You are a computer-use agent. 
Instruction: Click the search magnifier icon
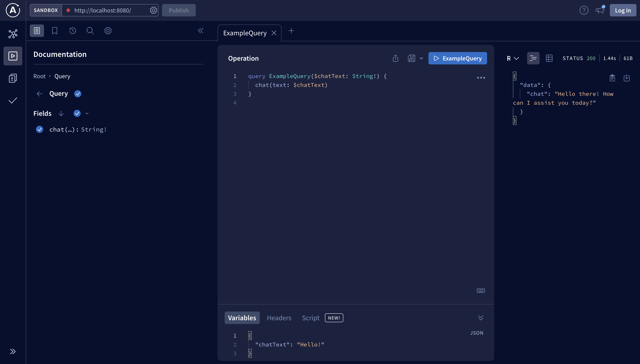pyautogui.click(x=90, y=31)
